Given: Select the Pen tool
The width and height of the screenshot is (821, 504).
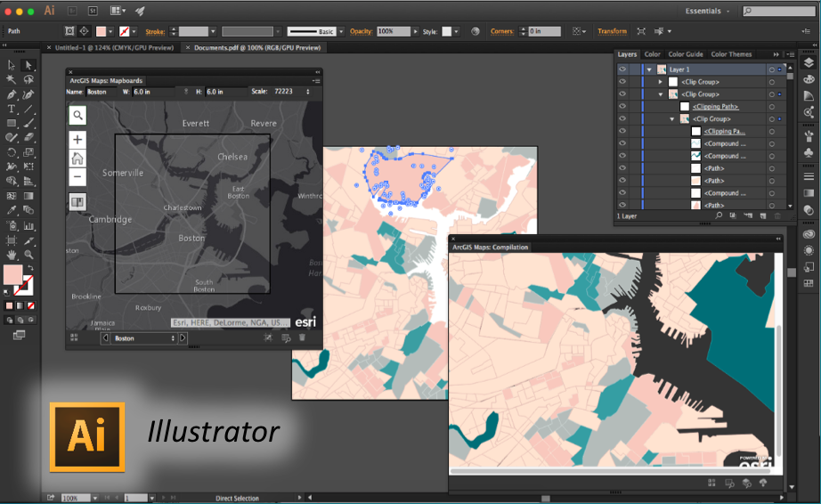Looking at the screenshot, I should pyautogui.click(x=12, y=94).
